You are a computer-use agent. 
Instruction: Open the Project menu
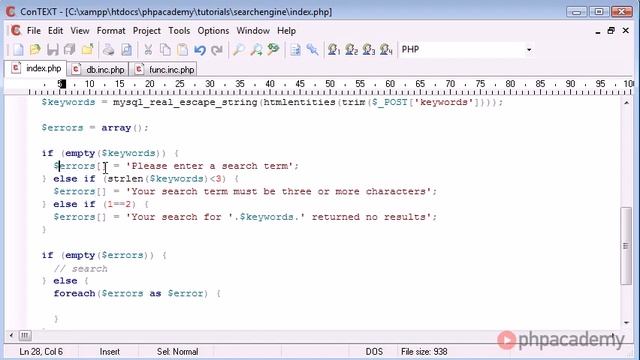click(147, 31)
